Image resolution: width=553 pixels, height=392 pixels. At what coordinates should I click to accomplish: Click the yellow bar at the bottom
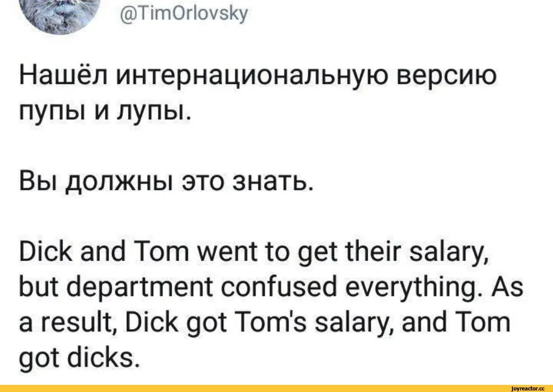[x=276, y=388]
